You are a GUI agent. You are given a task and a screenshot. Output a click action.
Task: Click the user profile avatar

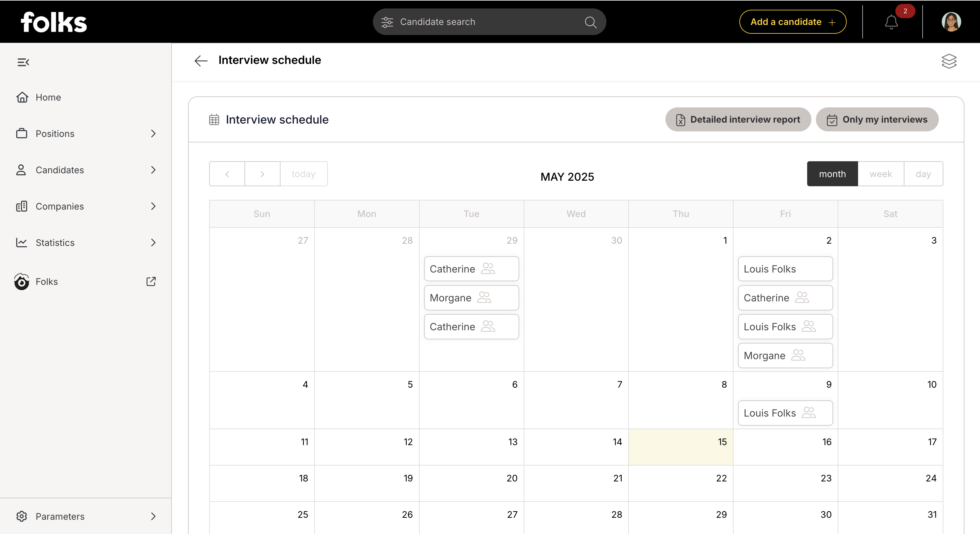pyautogui.click(x=951, y=22)
